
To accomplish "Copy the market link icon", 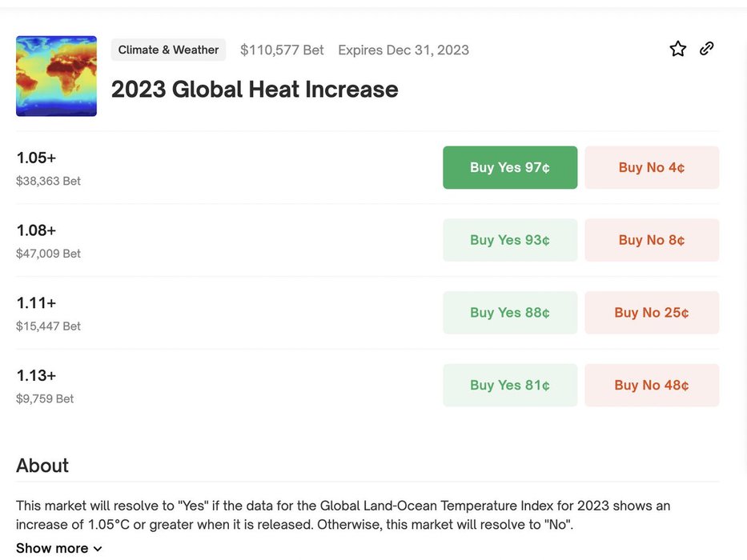I will coord(706,49).
